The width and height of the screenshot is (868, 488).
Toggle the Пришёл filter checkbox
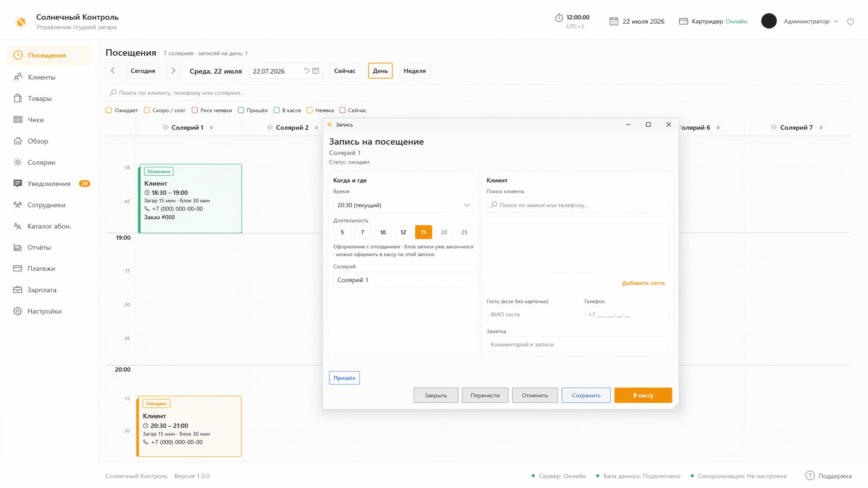coord(241,110)
